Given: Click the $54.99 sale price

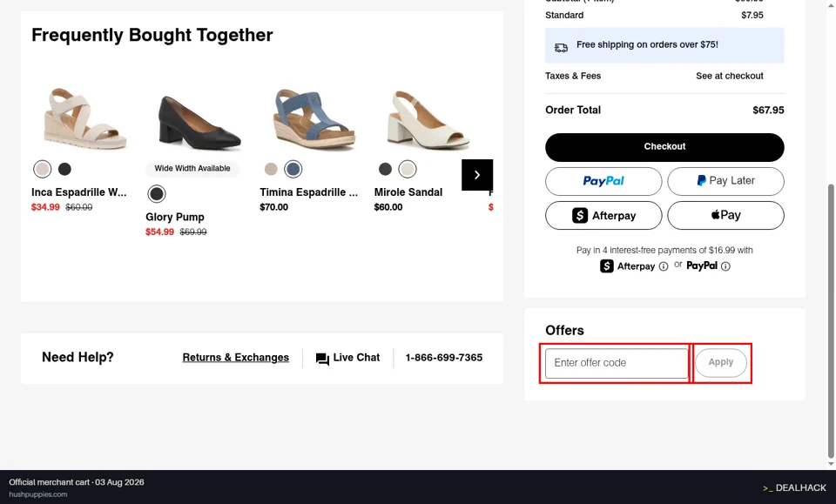Looking at the screenshot, I should pos(160,232).
